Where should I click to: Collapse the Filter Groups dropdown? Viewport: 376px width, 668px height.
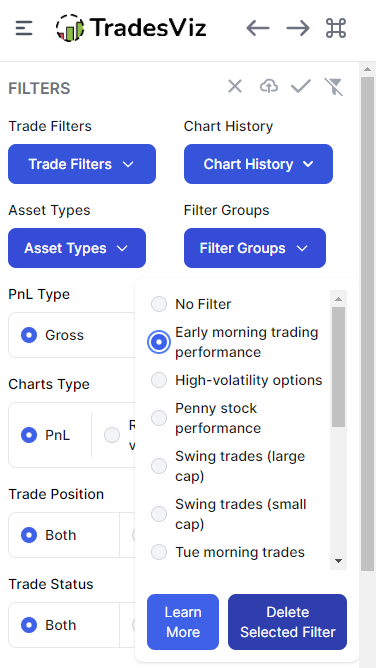[255, 248]
